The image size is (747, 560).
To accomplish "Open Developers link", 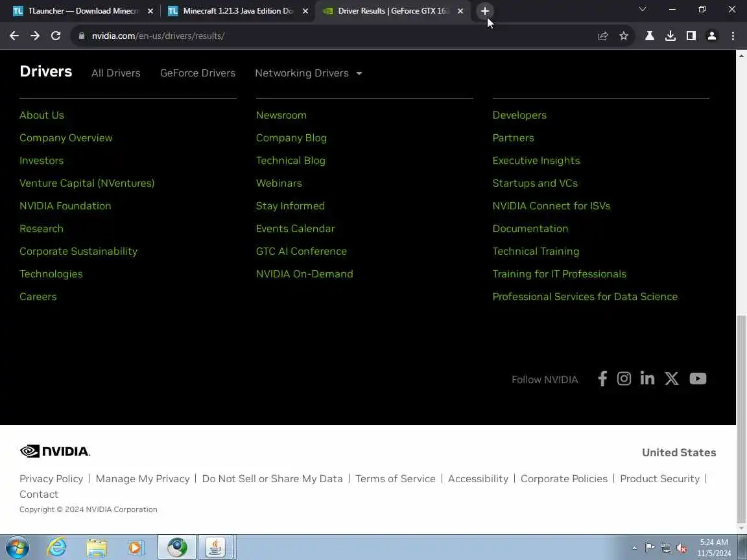I will point(519,115).
